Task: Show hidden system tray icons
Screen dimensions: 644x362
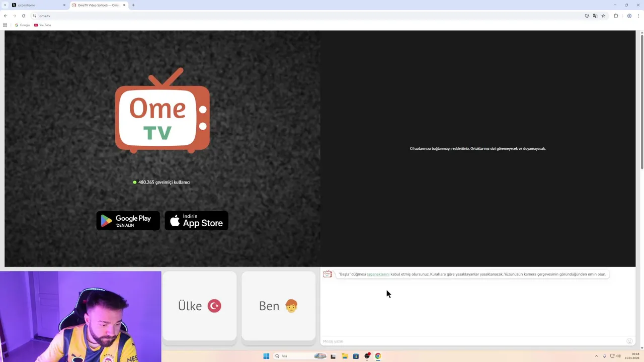Action: [596, 356]
